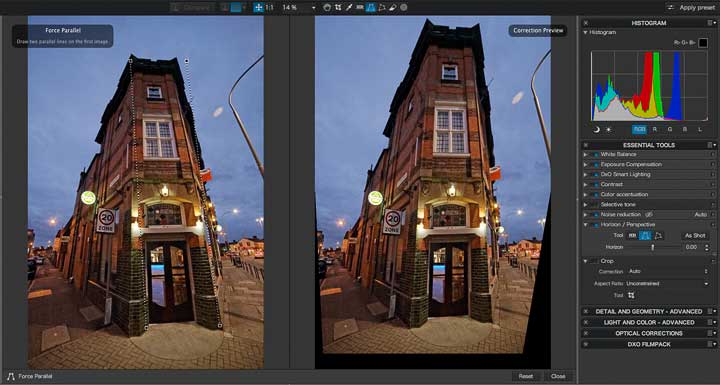720x385 pixels.
Task: Collapse the Crop section
Action: [x=585, y=261]
